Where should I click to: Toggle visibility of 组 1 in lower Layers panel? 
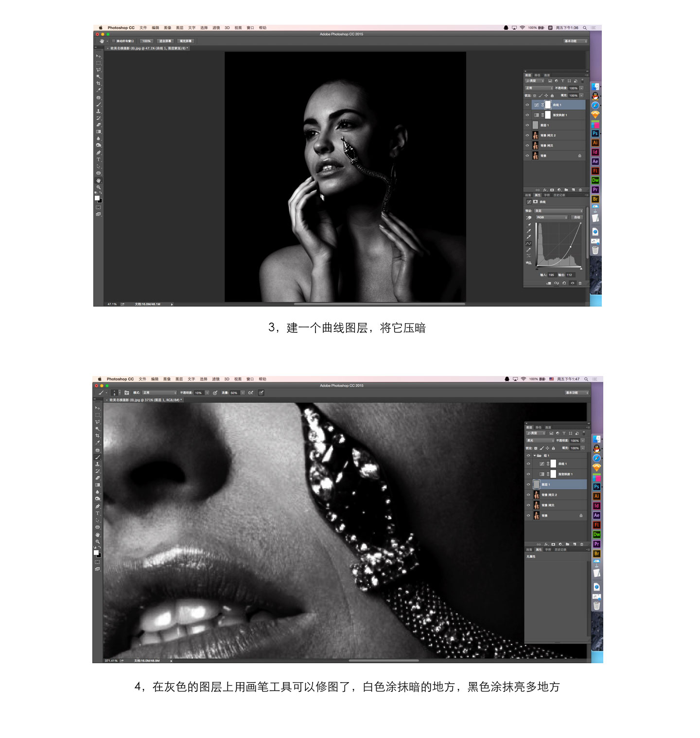click(528, 455)
